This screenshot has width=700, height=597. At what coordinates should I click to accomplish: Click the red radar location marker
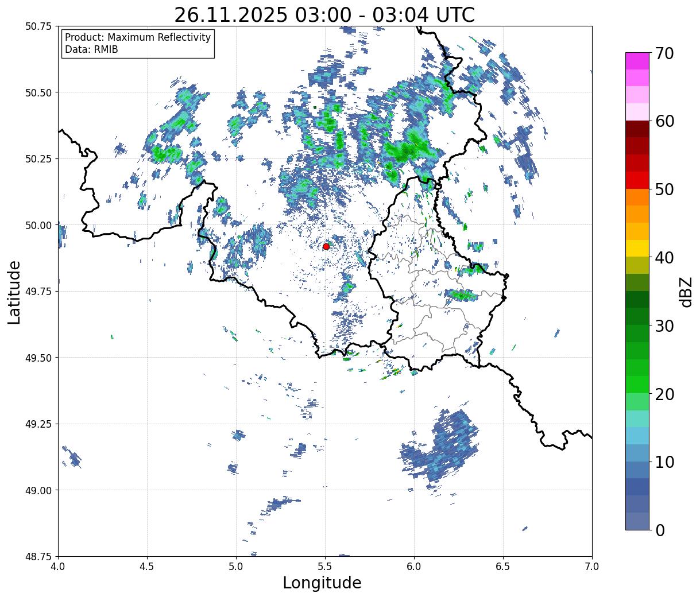[326, 246]
